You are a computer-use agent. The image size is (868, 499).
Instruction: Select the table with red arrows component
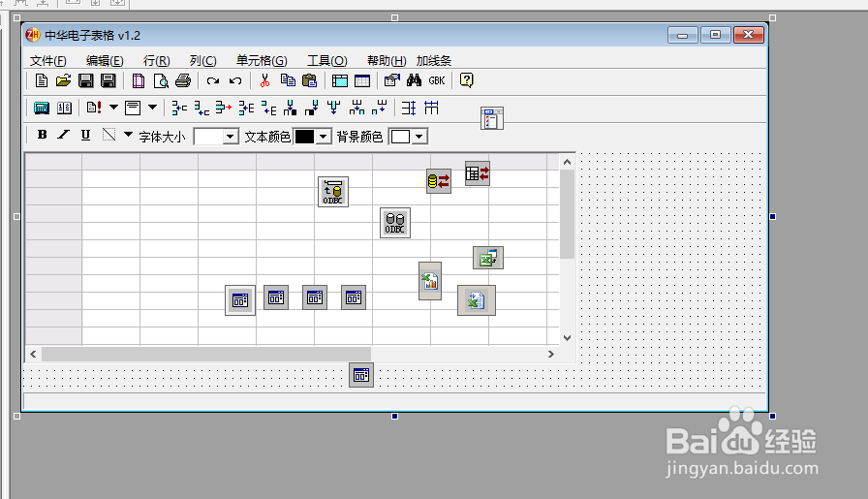tap(478, 173)
